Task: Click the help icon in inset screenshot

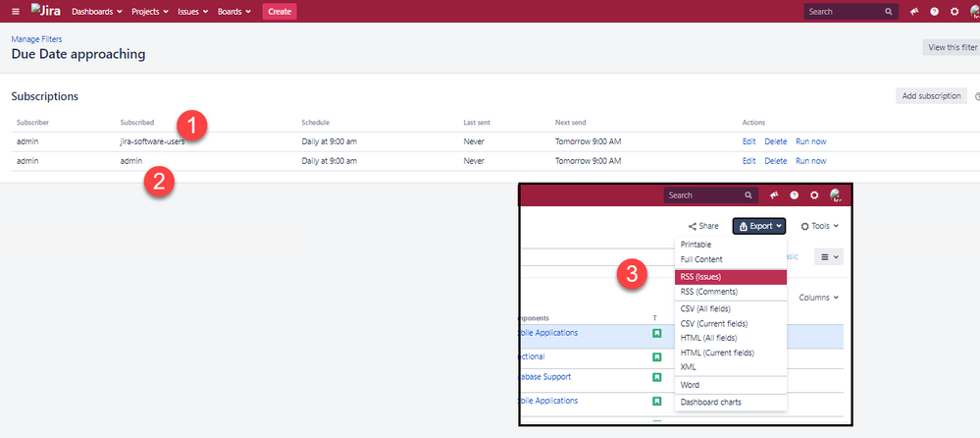Action: pyautogui.click(x=794, y=195)
